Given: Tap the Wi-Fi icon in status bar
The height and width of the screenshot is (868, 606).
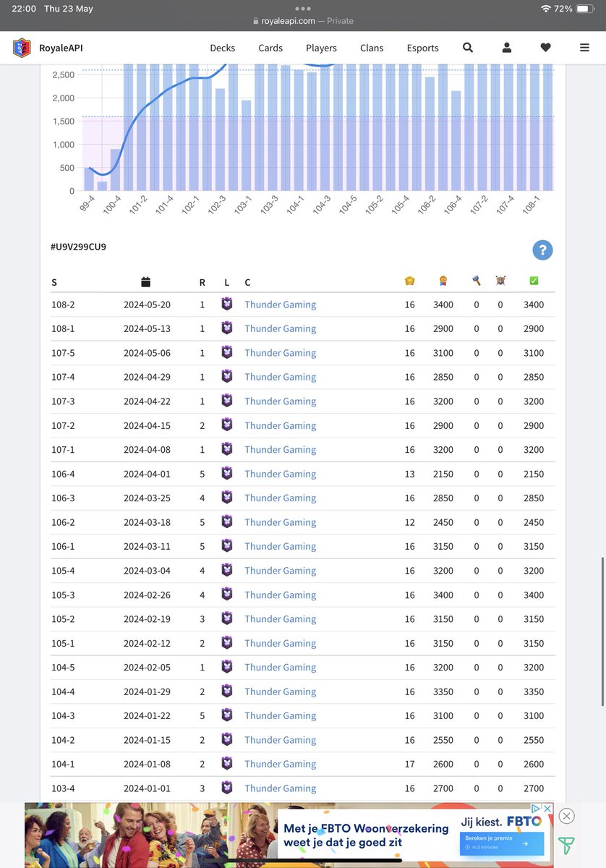Looking at the screenshot, I should (546, 9).
